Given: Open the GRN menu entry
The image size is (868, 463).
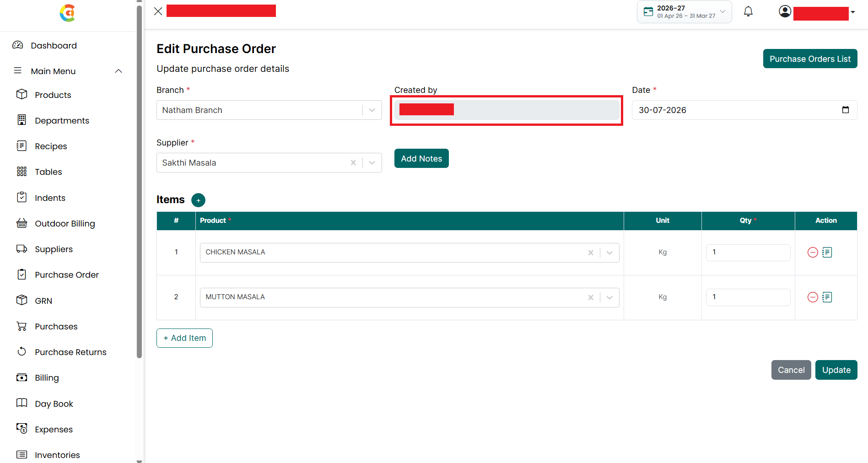Looking at the screenshot, I should point(43,301).
